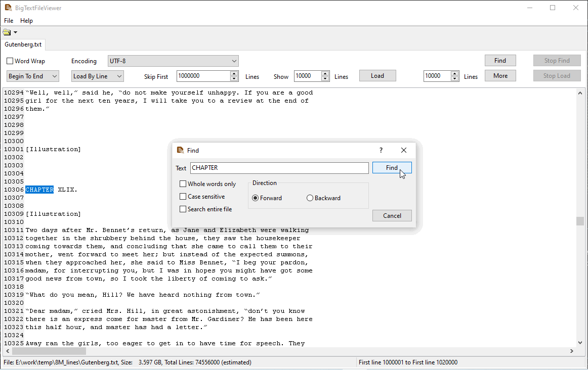Open the File menu
The width and height of the screenshot is (588, 370).
(x=9, y=21)
